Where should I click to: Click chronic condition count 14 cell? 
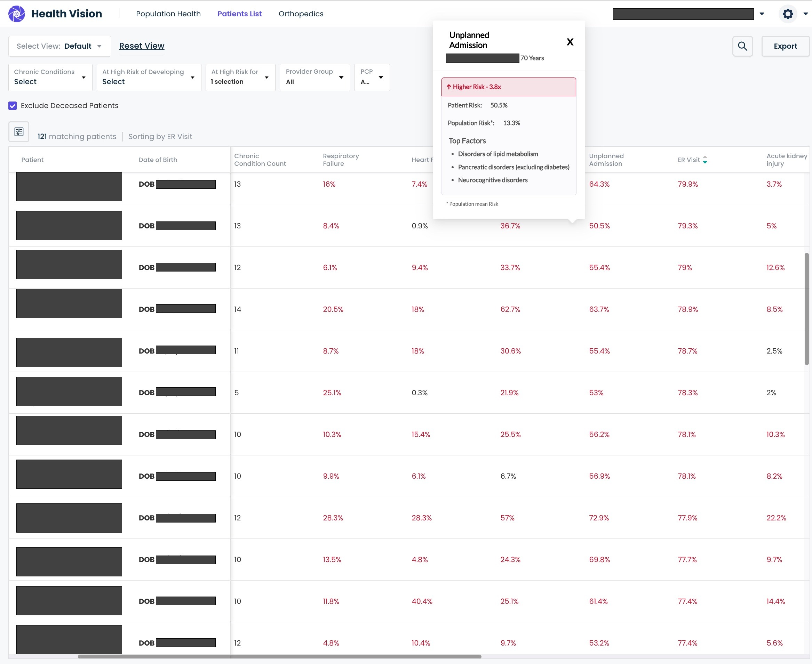237,309
